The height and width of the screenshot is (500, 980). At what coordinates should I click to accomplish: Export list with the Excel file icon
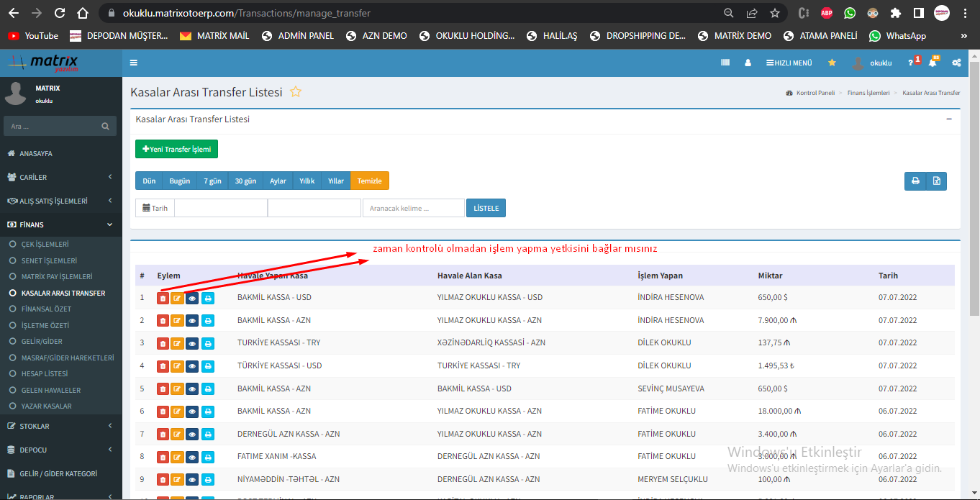[936, 181]
